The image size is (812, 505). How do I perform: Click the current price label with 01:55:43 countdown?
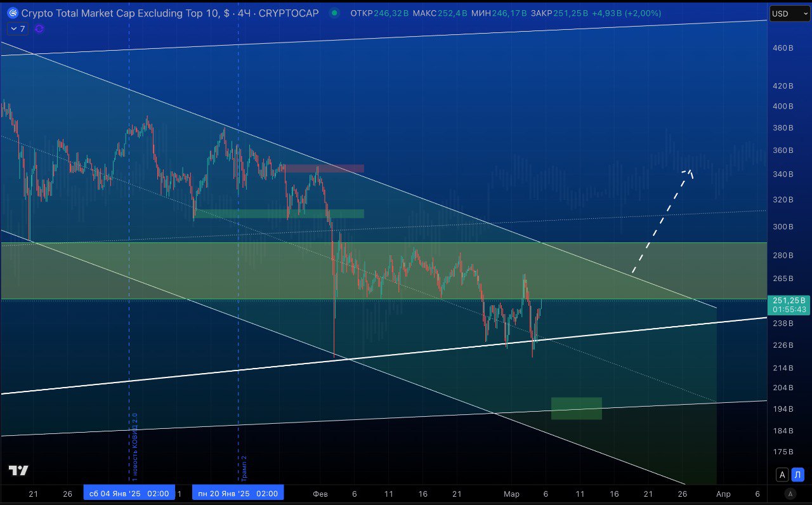(789, 305)
